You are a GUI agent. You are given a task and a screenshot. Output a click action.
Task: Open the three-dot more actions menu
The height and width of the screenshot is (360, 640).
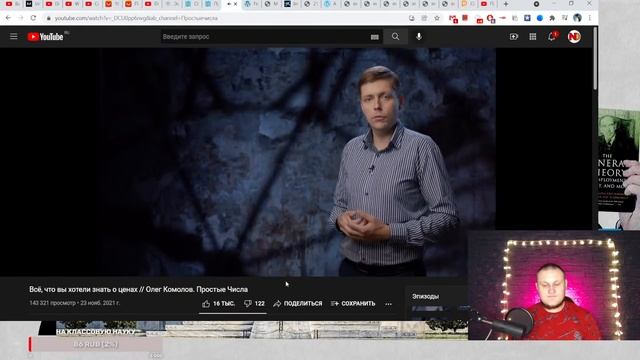(388, 304)
